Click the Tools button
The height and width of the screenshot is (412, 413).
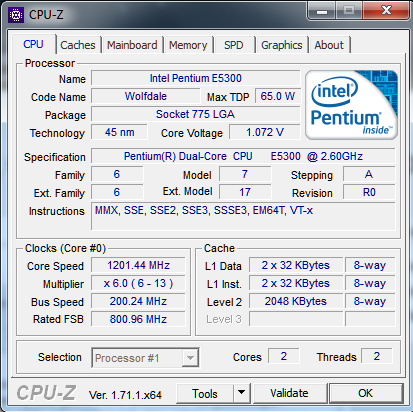click(x=205, y=393)
